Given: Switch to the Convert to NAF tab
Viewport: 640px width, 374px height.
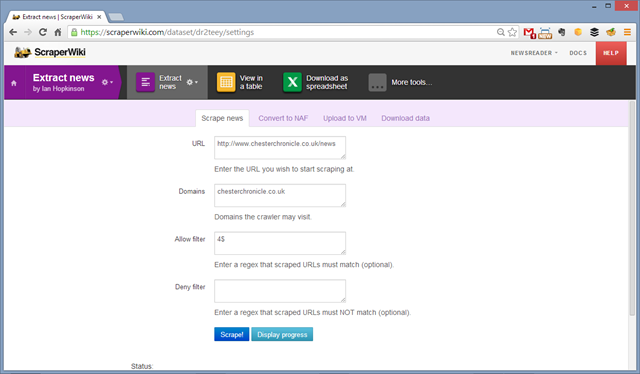Looking at the screenshot, I should 283,118.
